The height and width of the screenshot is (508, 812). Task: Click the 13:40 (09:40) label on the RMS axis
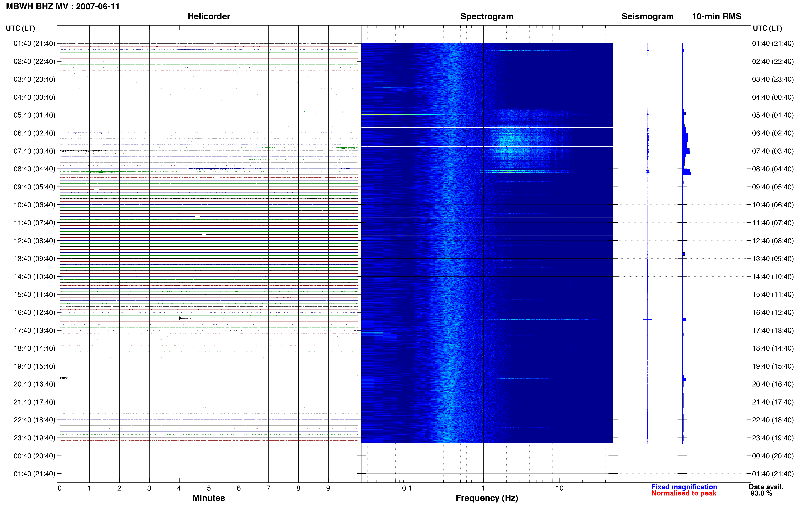[773, 258]
